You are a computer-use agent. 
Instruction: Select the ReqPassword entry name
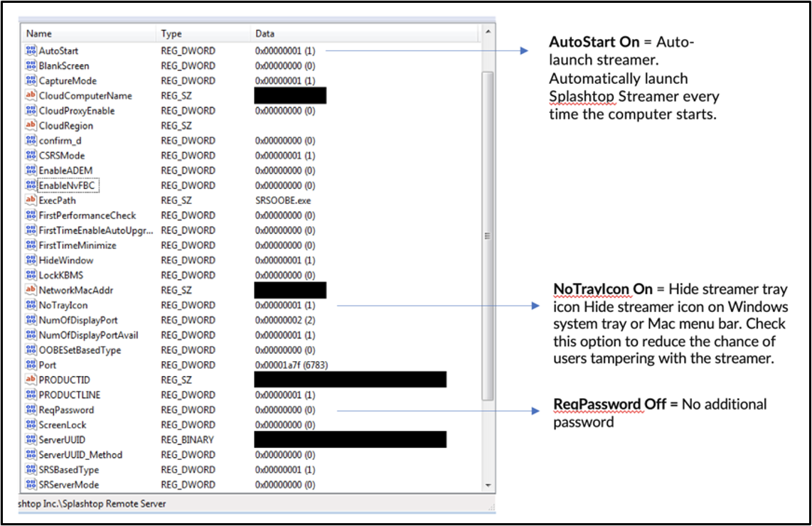coord(66,410)
